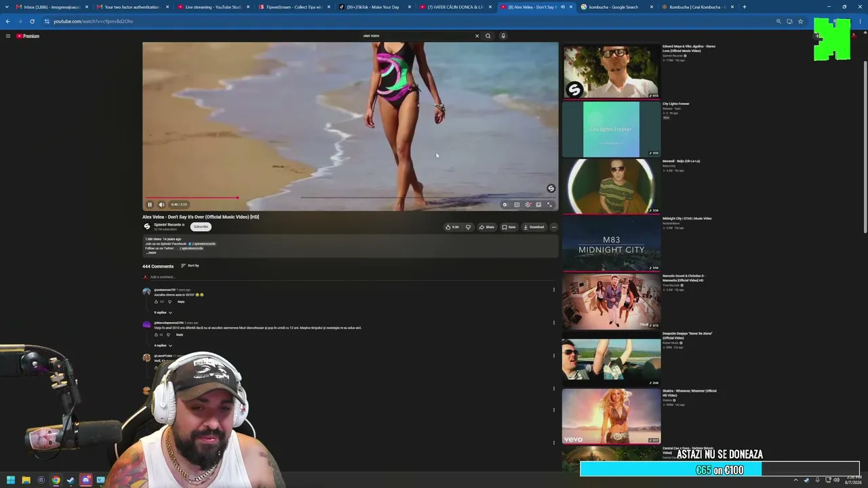Download the video
Image resolution: width=868 pixels, height=488 pixels.
(x=534, y=227)
